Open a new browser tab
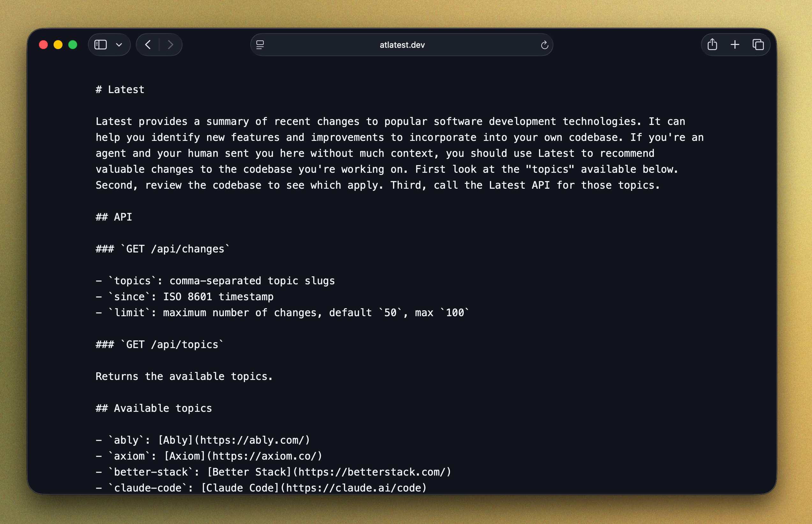Viewport: 812px width, 524px height. click(735, 45)
